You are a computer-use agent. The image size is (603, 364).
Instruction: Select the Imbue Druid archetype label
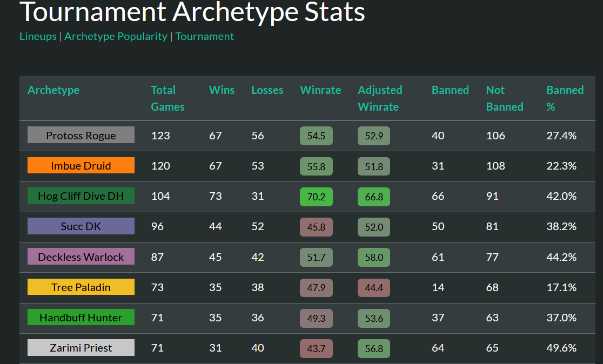coord(81,165)
